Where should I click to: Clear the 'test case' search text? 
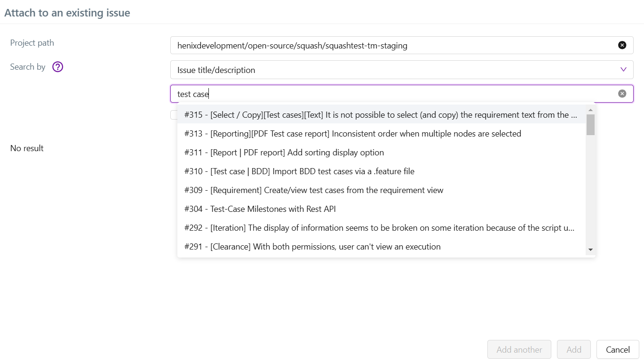pyautogui.click(x=622, y=93)
